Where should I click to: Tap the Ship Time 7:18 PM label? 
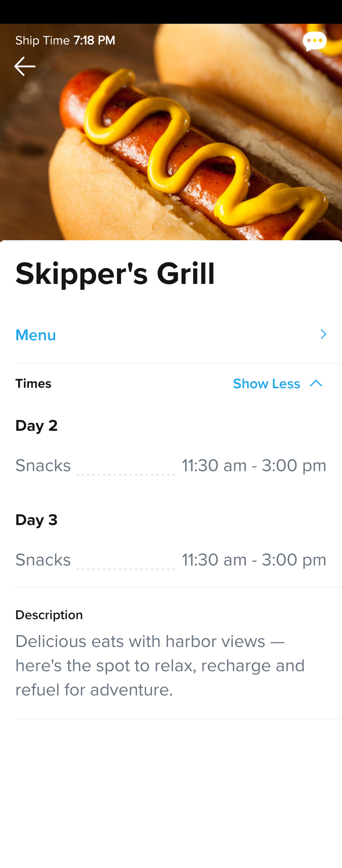point(65,40)
